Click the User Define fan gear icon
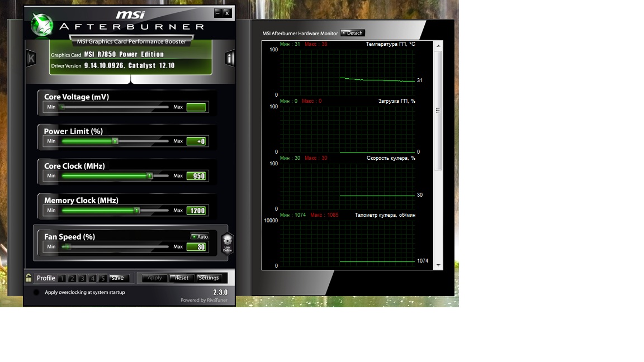This screenshot has height=362, width=644. [227, 243]
